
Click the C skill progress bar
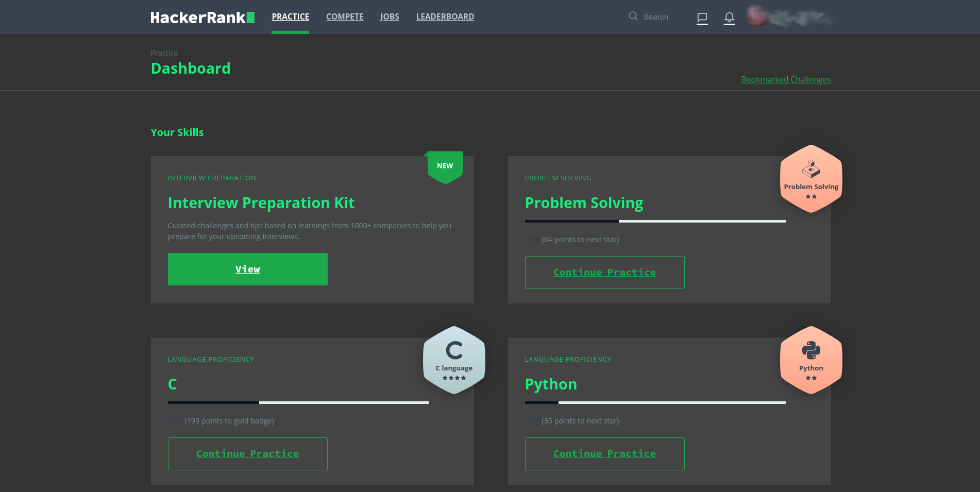pos(298,402)
